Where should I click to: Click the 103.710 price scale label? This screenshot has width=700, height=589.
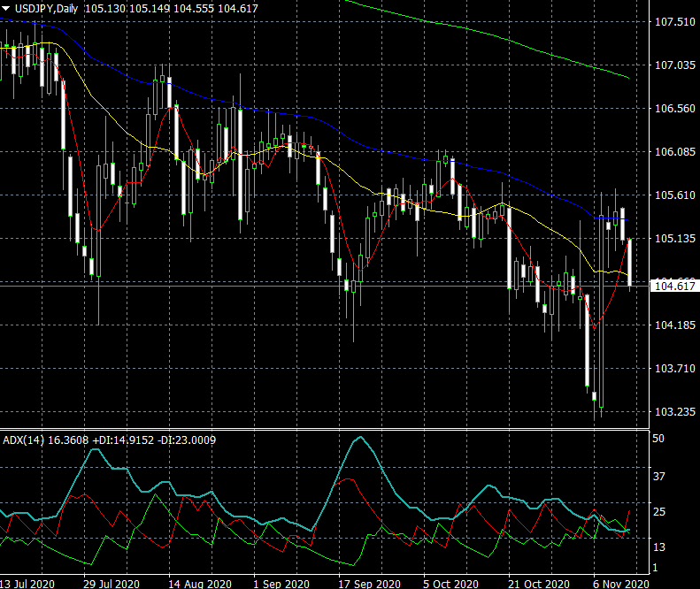674,369
